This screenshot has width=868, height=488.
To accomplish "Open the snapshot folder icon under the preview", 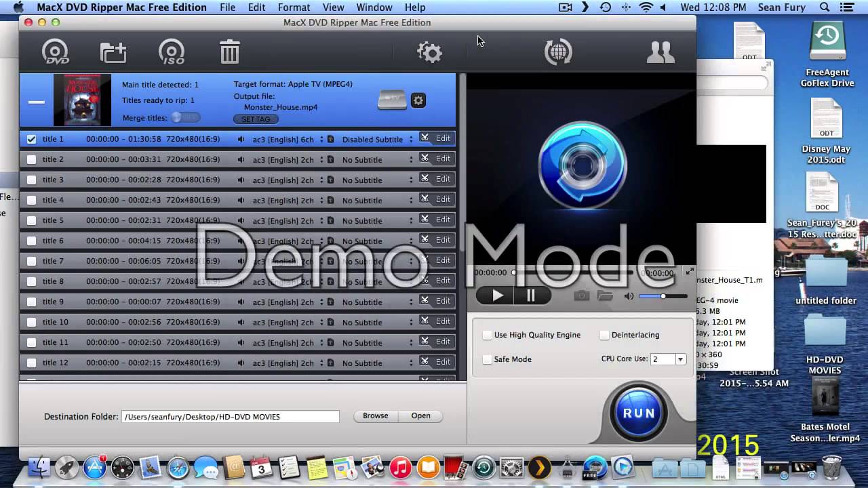I will (605, 296).
